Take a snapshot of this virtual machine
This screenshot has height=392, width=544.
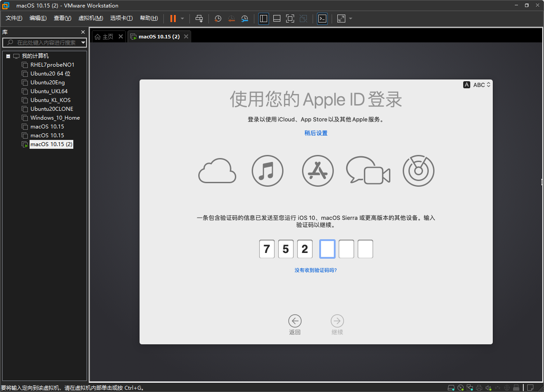pyautogui.click(x=217, y=19)
